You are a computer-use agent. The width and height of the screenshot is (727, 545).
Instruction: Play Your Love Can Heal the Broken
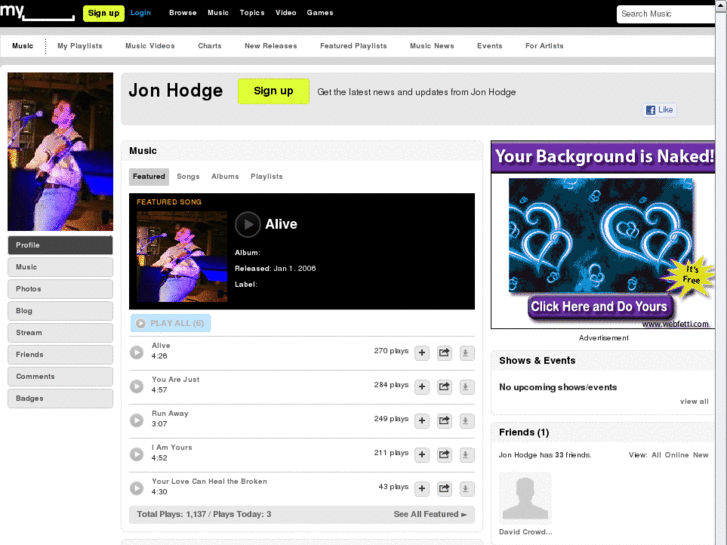(136, 488)
